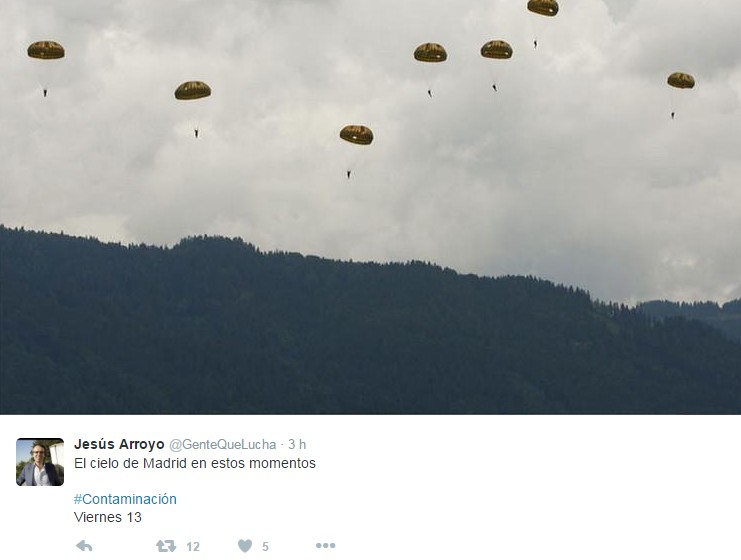View the likes count of 5
Screen dimensions: 741x560
pos(265,547)
